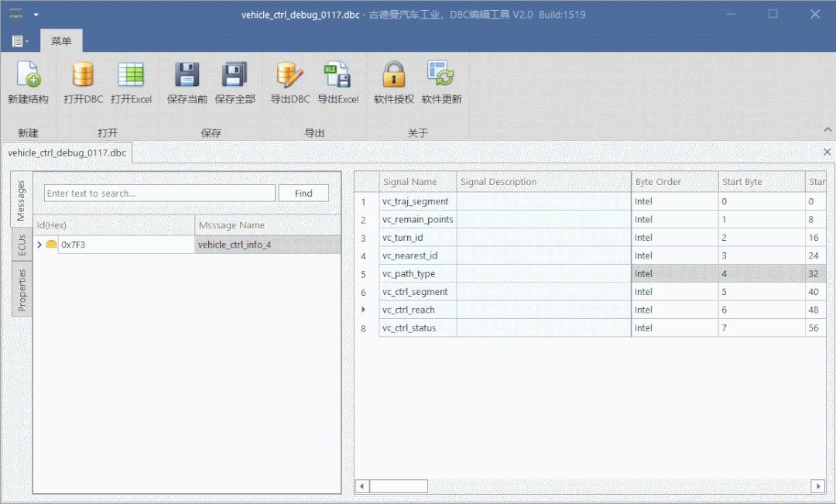Image resolution: width=836 pixels, height=504 pixels.
Task: Select the vc_ctrl_segment signal cell
Action: (417, 293)
